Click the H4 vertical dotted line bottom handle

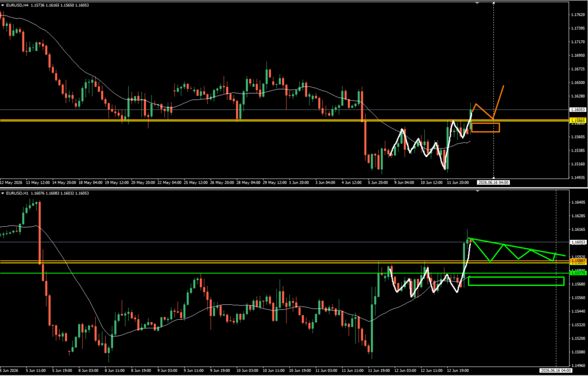pyautogui.click(x=493, y=178)
